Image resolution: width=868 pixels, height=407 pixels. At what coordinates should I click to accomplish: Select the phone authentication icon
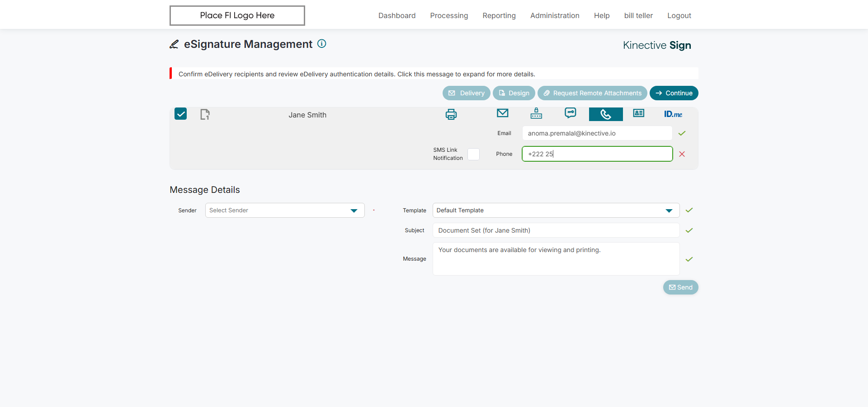coord(606,114)
